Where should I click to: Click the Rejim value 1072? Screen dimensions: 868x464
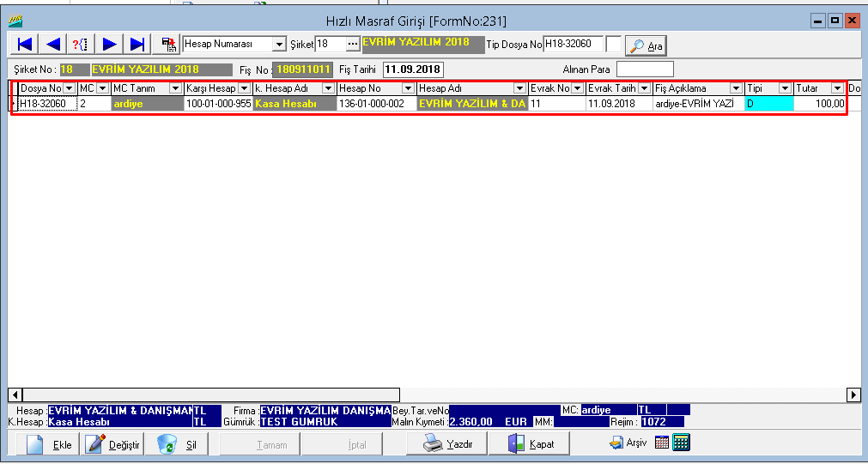pyautogui.click(x=662, y=422)
